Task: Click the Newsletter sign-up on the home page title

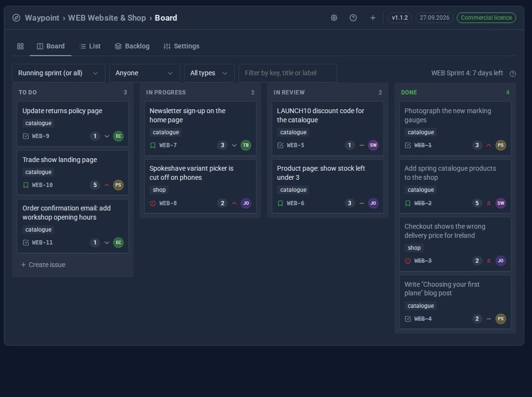Action: [x=187, y=116]
